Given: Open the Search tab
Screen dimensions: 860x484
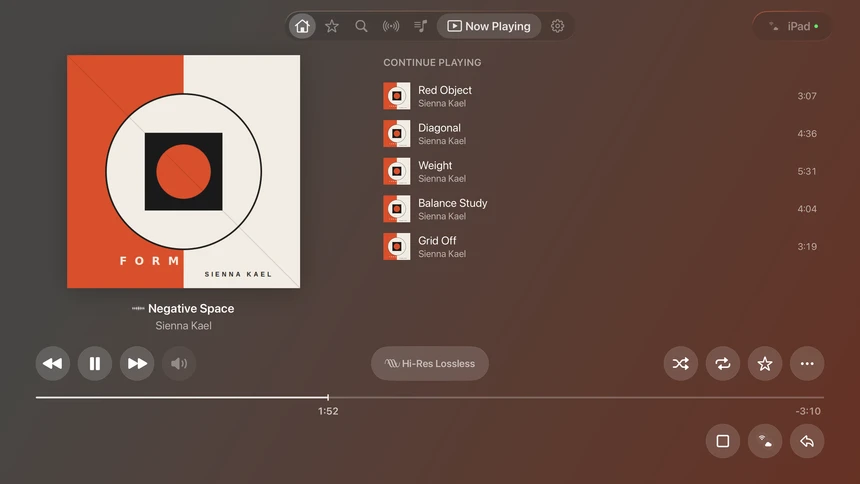Looking at the screenshot, I should (361, 26).
